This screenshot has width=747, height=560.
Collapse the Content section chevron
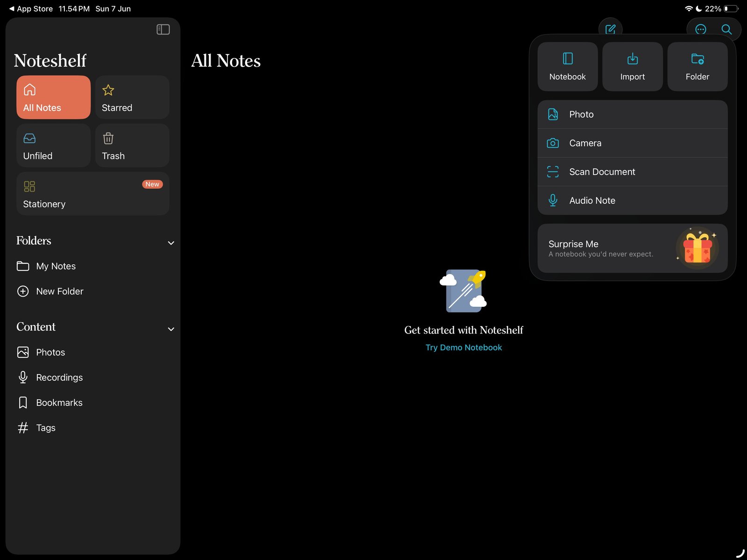[x=171, y=329]
